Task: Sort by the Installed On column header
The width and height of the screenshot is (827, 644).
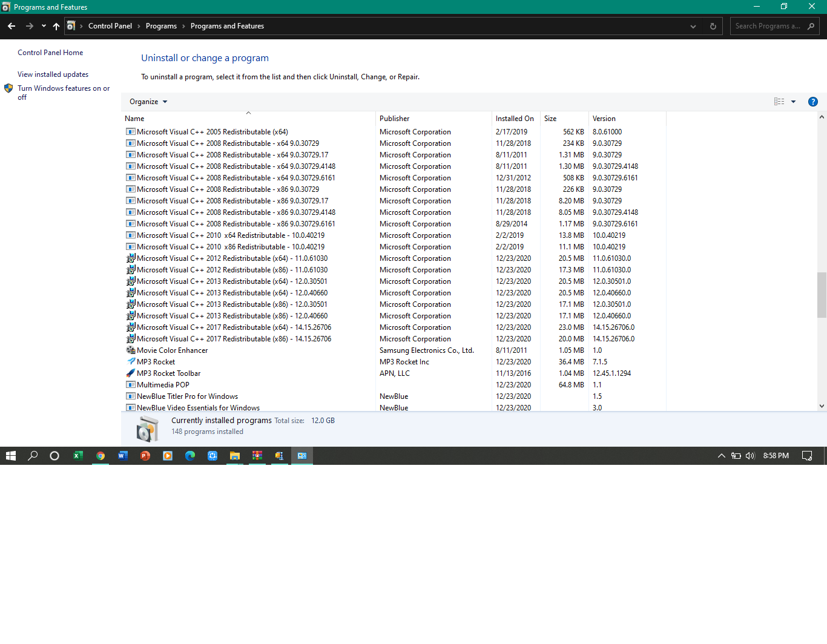Action: (x=515, y=118)
